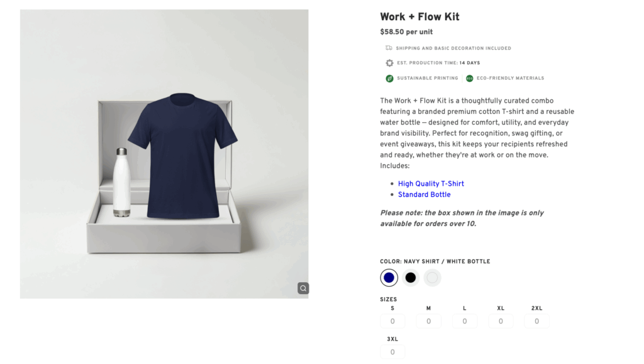Follow the Standard Bottle link
644x364 pixels.
[424, 195]
